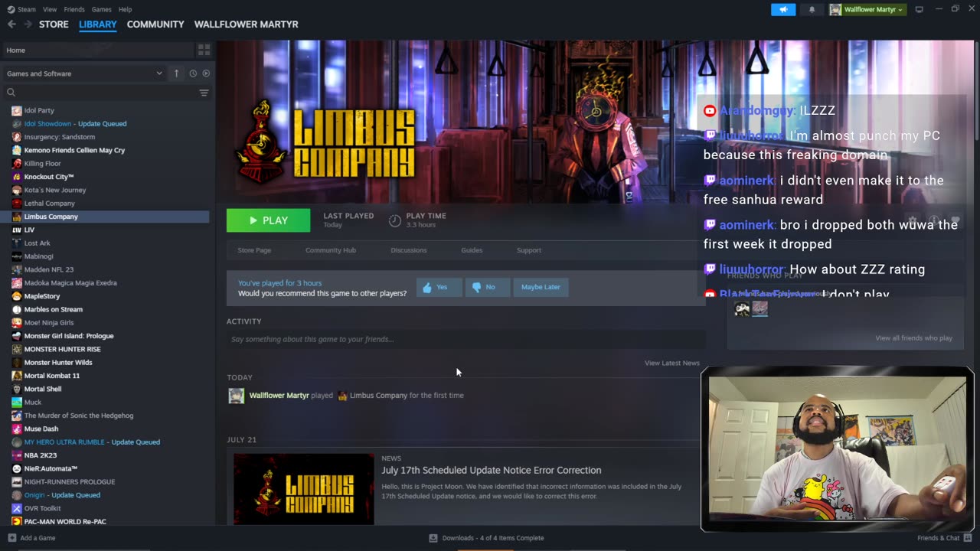This screenshot has height=551, width=980.
Task: Open July 17th Scheduled Update Notice headline
Action: [492, 471]
